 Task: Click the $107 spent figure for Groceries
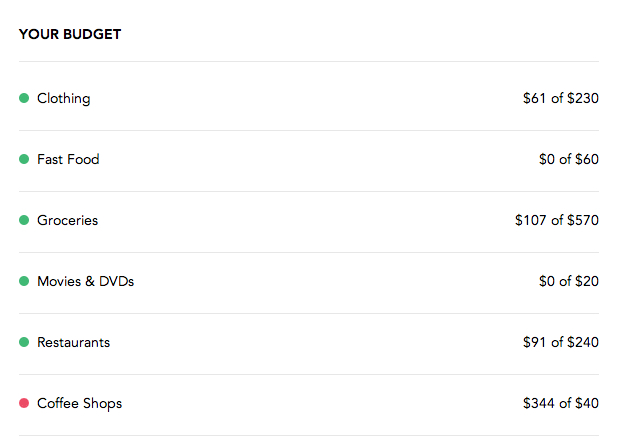[x=531, y=220]
